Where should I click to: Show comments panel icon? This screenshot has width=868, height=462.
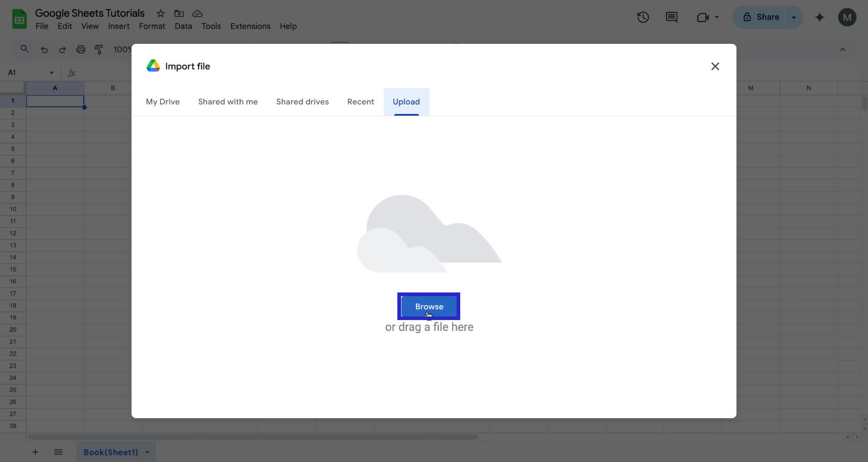pyautogui.click(x=671, y=17)
